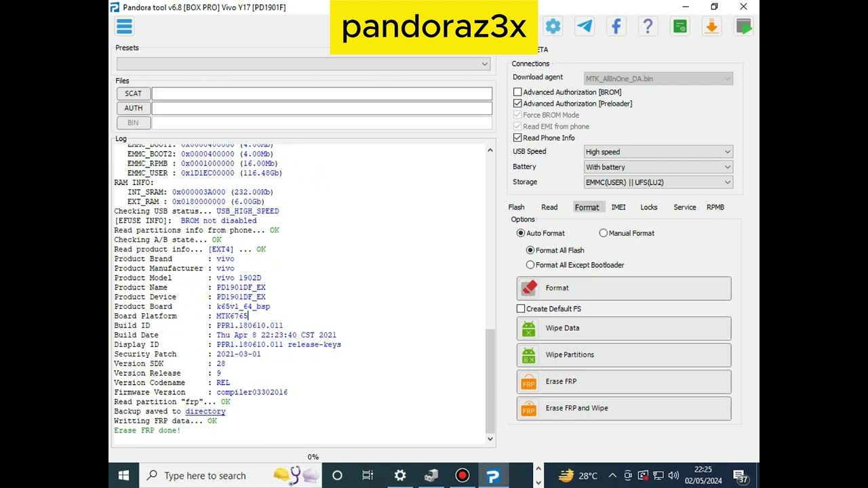868x488 pixels.
Task: Click the Telegram icon in toolbar
Action: pos(585,26)
